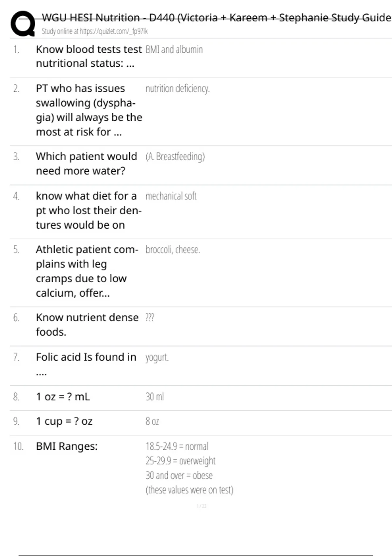Select the '8 oz' answer
The height and width of the screenshot is (556, 392).
(152, 421)
